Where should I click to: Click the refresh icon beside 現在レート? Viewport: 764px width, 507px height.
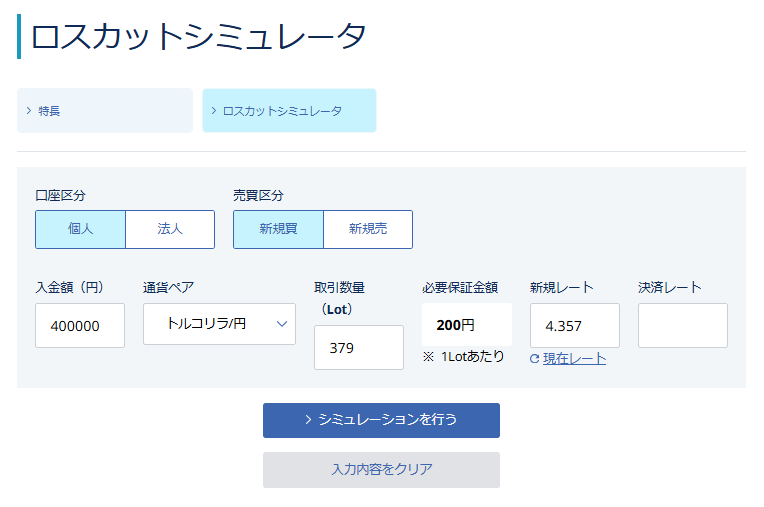point(535,359)
